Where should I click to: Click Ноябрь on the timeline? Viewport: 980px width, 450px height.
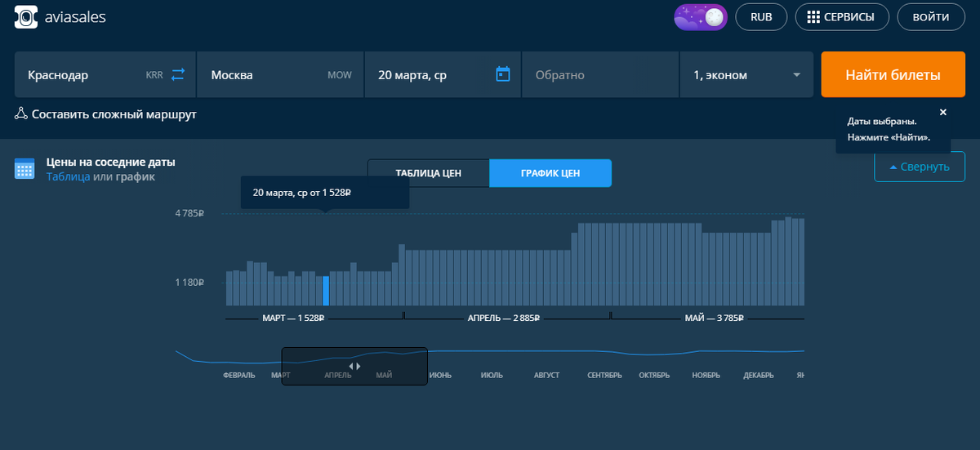[705, 376]
